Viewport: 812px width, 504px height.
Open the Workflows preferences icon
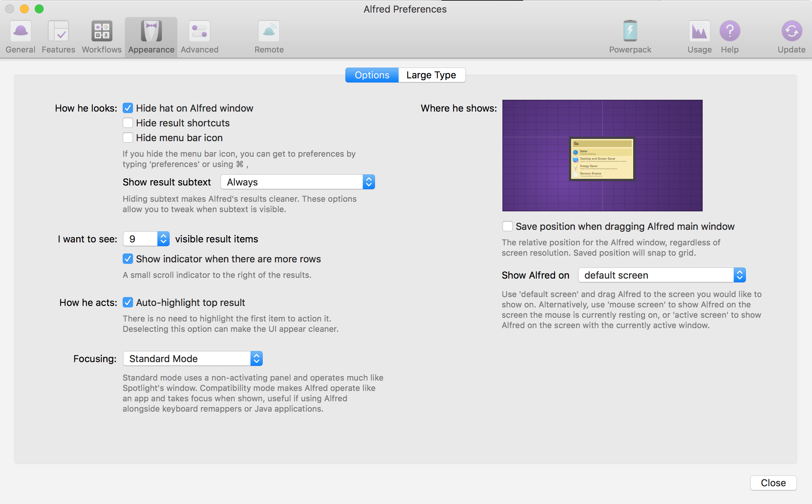click(102, 31)
